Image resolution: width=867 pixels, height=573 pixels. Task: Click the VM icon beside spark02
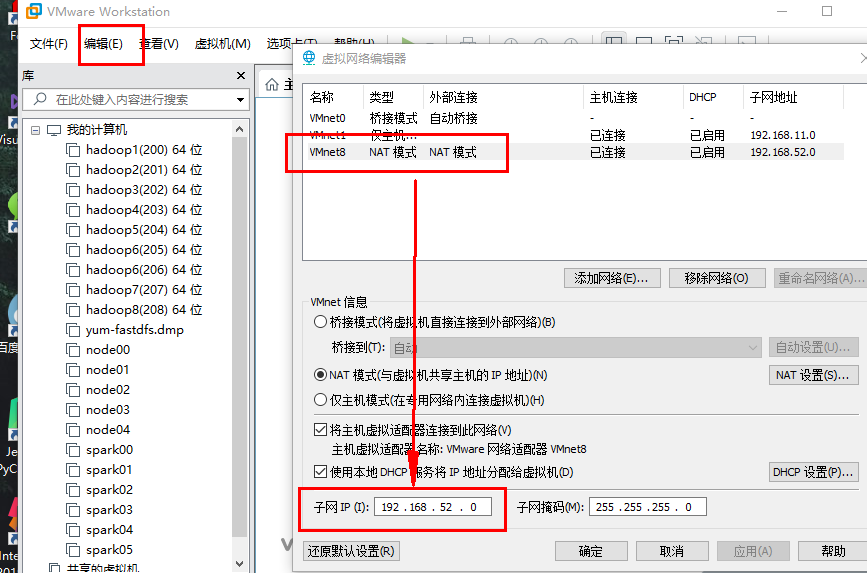73,490
